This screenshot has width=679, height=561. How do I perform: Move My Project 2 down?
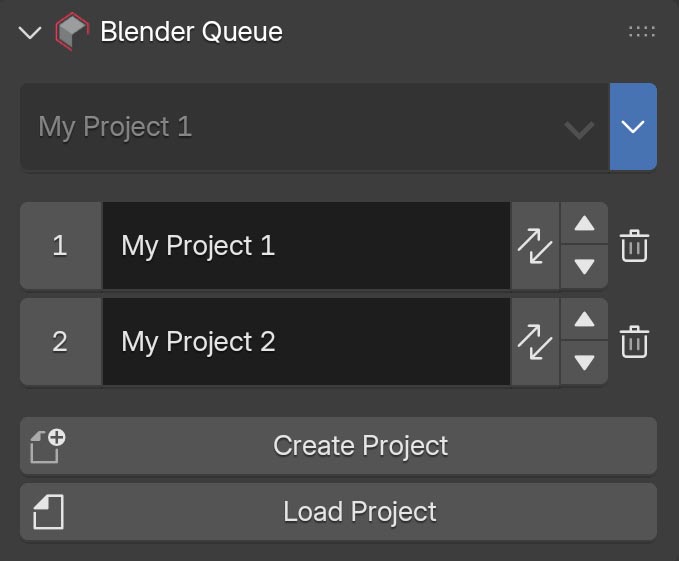pos(584,363)
